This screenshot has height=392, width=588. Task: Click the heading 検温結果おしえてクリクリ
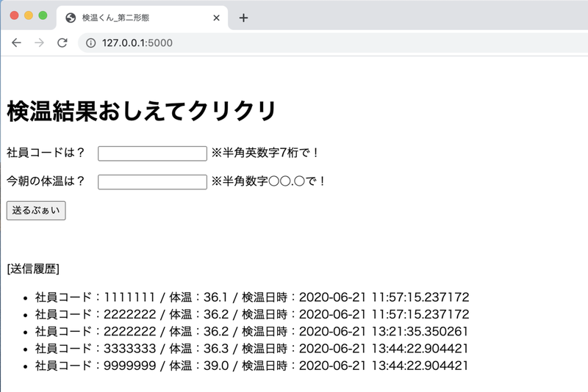tap(142, 111)
